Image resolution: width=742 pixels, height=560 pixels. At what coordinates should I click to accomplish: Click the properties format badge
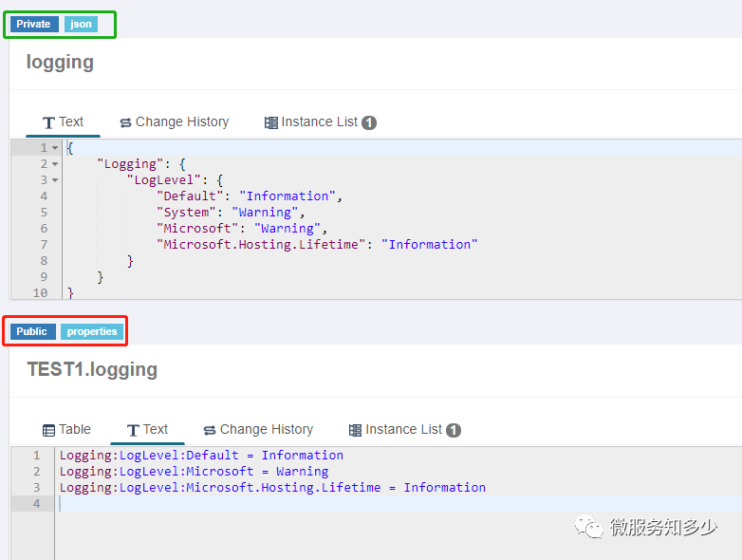pos(92,331)
